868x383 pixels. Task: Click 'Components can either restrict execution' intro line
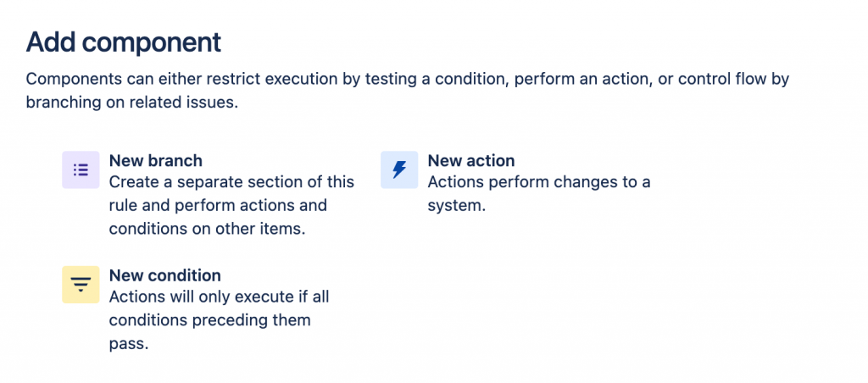pyautogui.click(x=407, y=80)
